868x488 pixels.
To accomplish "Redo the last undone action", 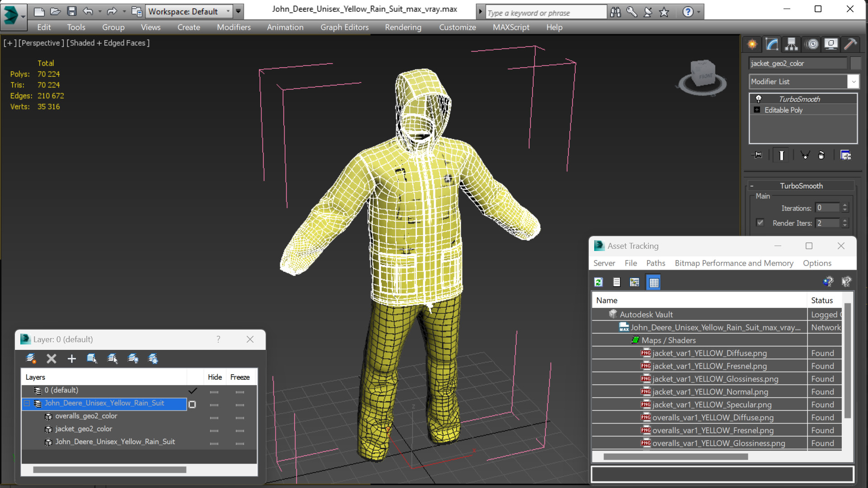I will click(x=112, y=11).
